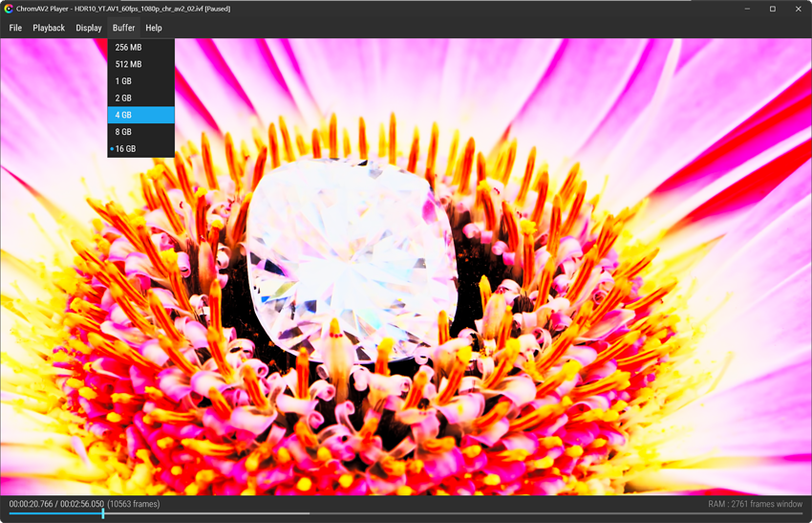812x523 pixels.
Task: Collapse the Buffer menu
Action: pyautogui.click(x=124, y=28)
